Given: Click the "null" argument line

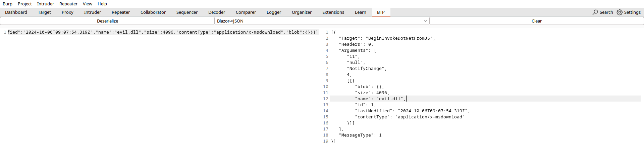Looking at the screenshot, I should click(356, 63).
